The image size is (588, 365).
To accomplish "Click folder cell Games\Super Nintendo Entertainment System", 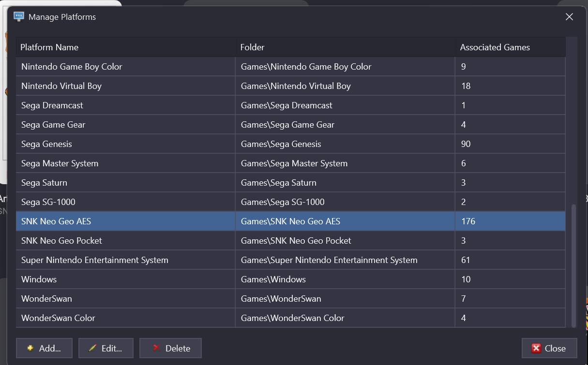I will point(346,260).
